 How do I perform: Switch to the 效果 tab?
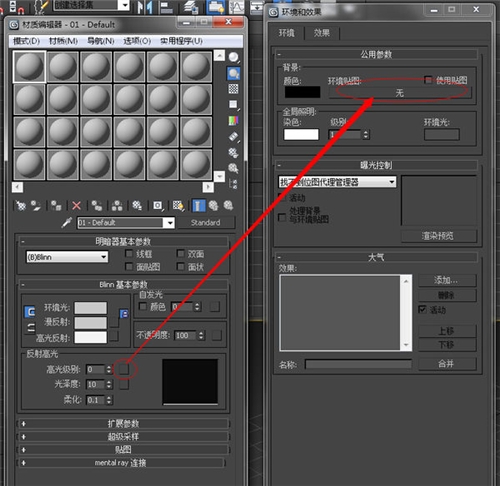click(322, 33)
